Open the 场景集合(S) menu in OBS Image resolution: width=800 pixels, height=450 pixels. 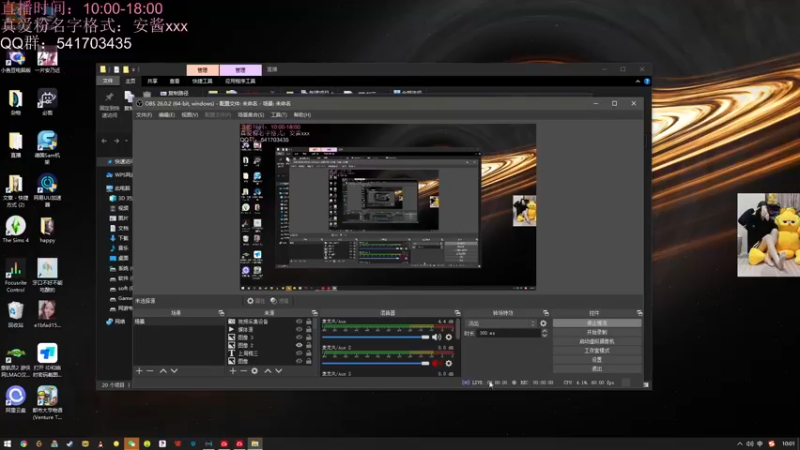(251, 115)
